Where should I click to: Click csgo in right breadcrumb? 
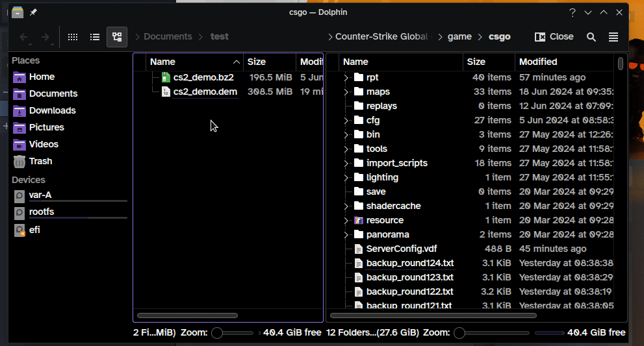coord(500,36)
